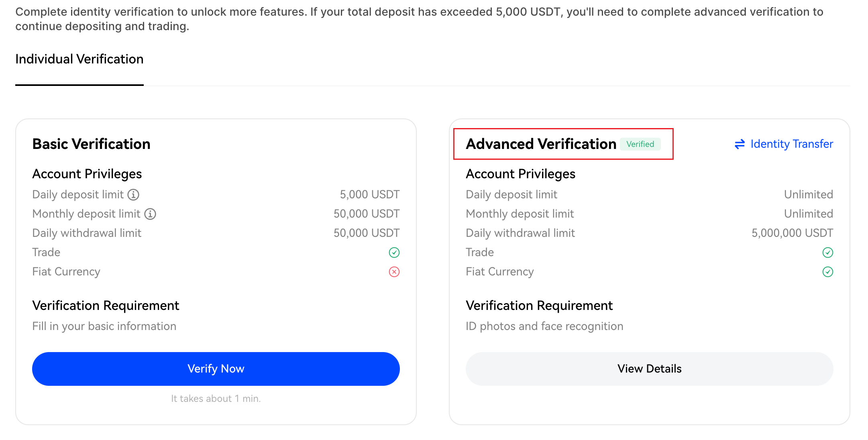Click the Daily deposit limit info icon
The width and height of the screenshot is (868, 440).
click(x=133, y=195)
